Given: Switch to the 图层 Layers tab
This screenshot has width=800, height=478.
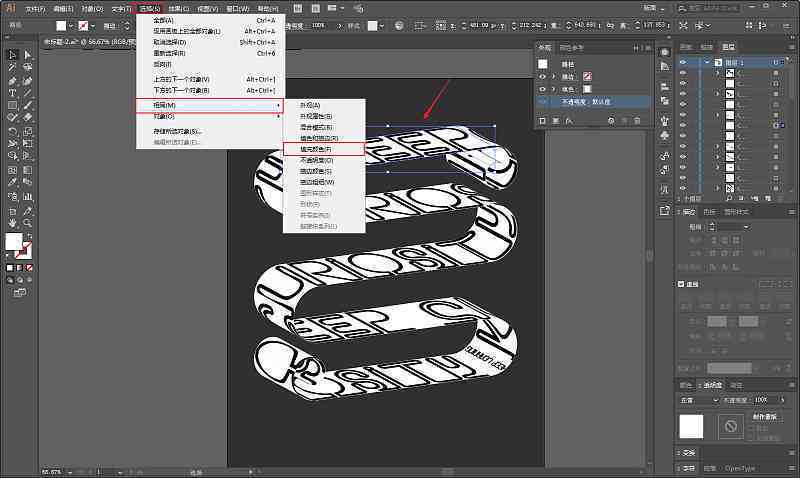Looking at the screenshot, I should (x=728, y=47).
